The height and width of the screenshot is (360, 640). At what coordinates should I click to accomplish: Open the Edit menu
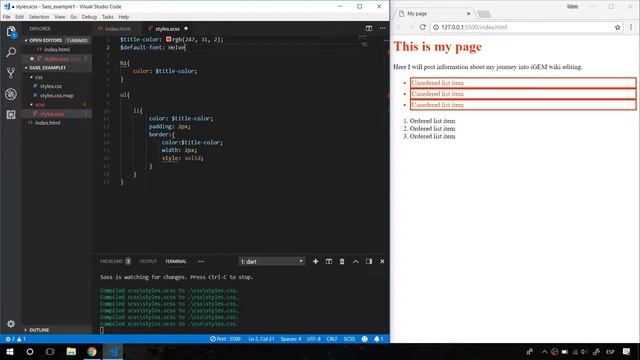tap(19, 17)
